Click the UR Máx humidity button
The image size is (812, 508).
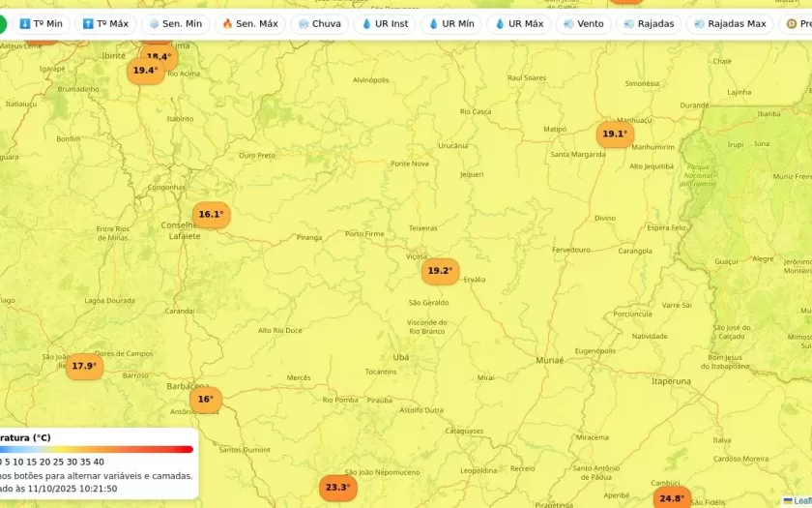tap(518, 23)
